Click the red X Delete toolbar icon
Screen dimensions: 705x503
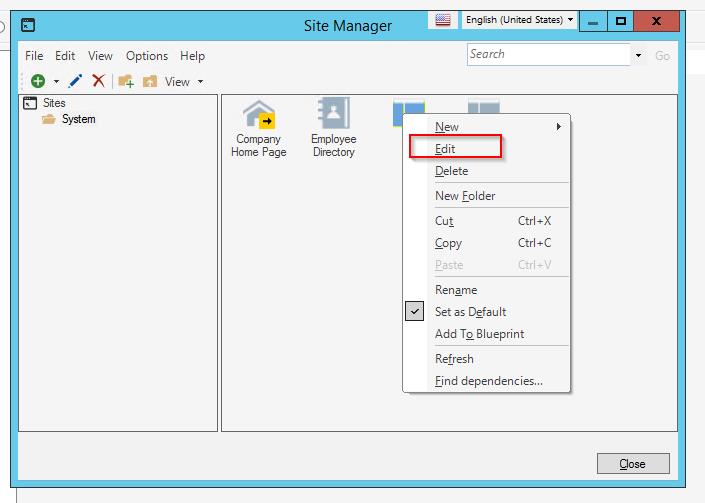[x=98, y=81]
